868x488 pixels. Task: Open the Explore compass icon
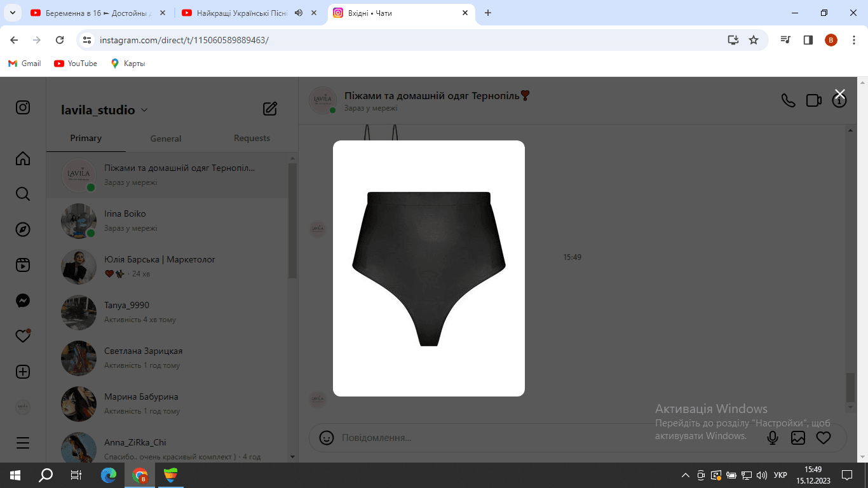pyautogui.click(x=23, y=229)
